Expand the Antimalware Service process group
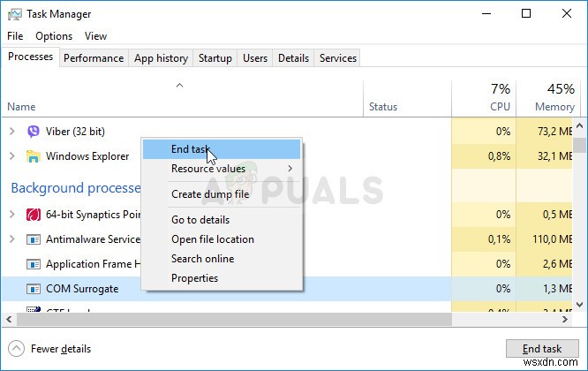The image size is (588, 371). tap(12, 239)
